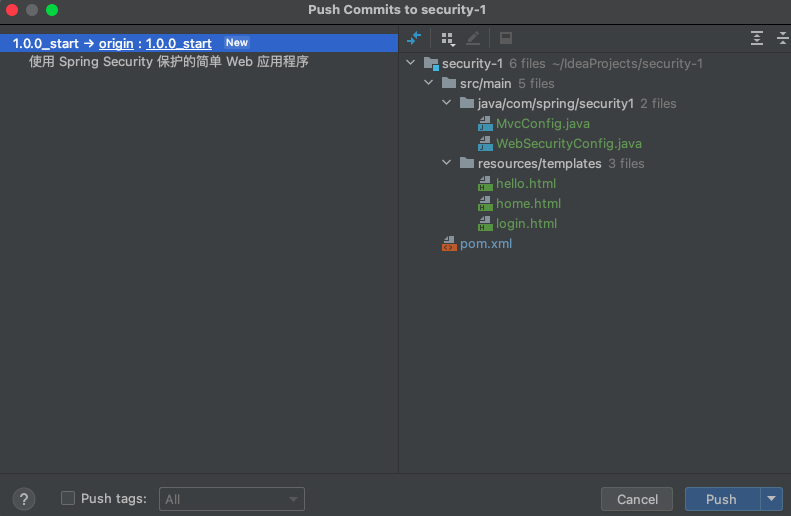Click the login.html file icon

(485, 223)
